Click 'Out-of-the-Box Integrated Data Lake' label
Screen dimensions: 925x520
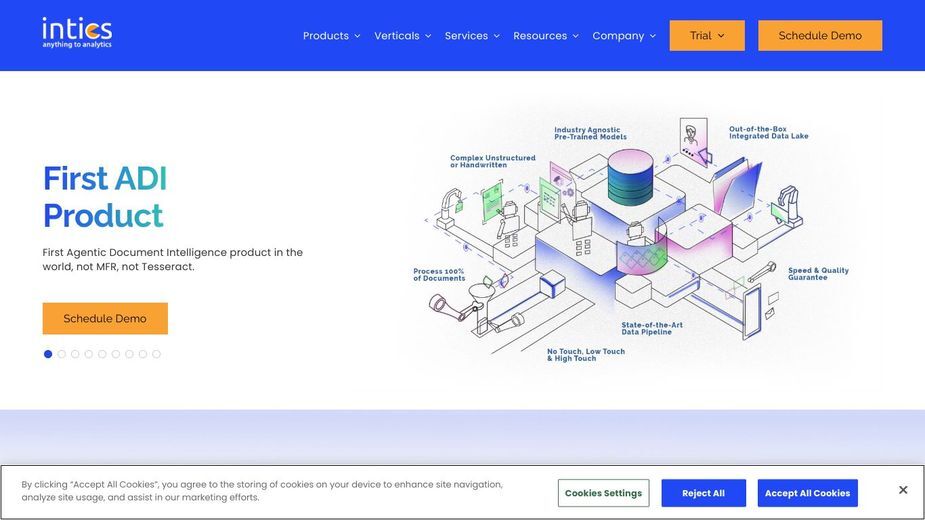768,132
